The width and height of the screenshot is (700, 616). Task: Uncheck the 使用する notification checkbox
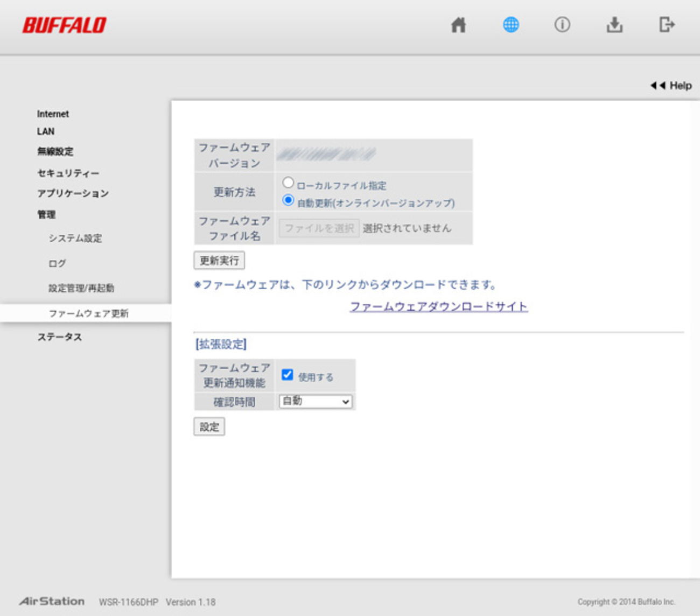pyautogui.click(x=287, y=374)
